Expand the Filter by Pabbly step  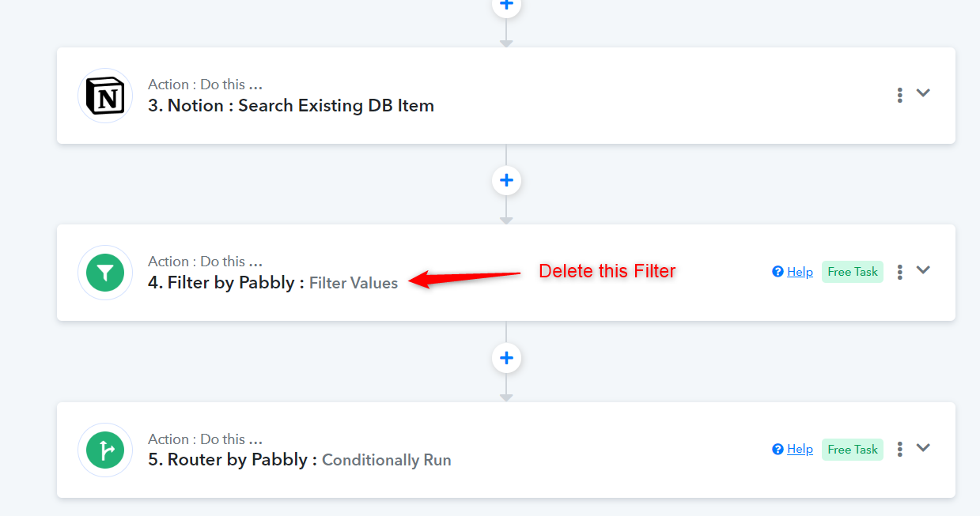point(923,270)
